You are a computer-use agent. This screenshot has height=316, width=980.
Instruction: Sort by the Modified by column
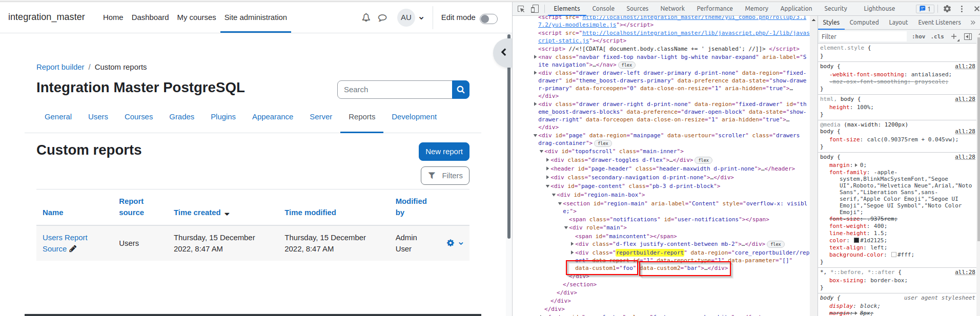tap(411, 207)
